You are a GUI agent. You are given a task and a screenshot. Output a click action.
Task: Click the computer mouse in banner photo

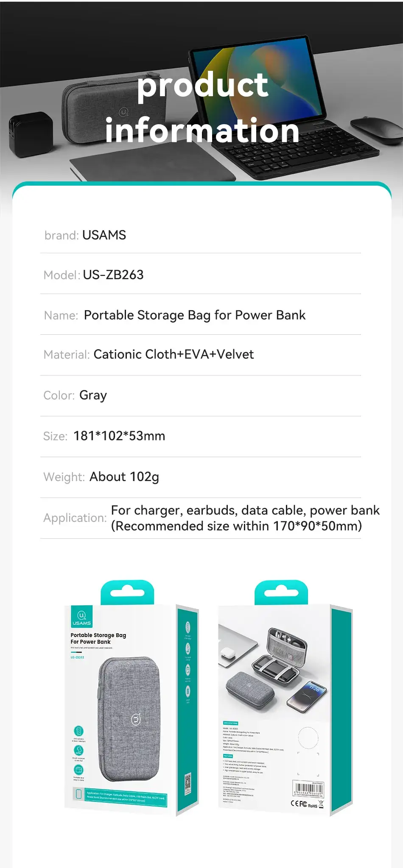point(376,126)
